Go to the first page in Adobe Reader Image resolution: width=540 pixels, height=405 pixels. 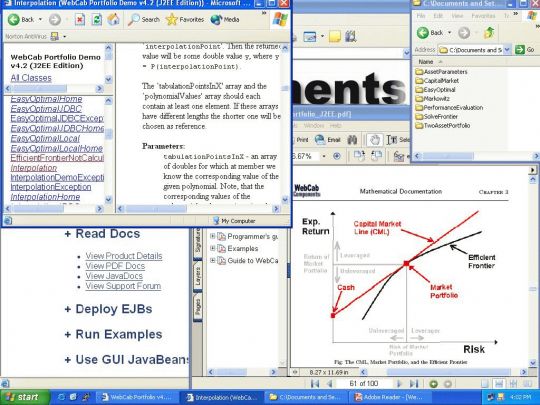pyautogui.click(x=314, y=383)
